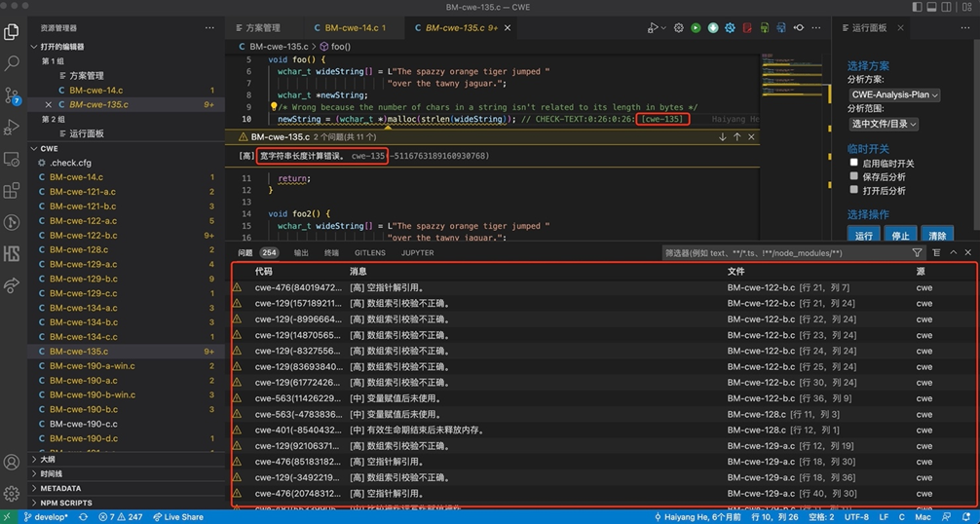The image size is (980, 524).
Task: Open Source Control view with badge 7
Action: tap(12, 95)
